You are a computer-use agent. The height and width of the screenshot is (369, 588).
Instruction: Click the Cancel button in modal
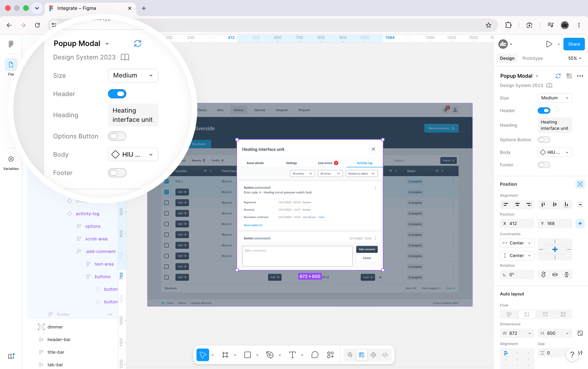pyautogui.click(x=367, y=258)
